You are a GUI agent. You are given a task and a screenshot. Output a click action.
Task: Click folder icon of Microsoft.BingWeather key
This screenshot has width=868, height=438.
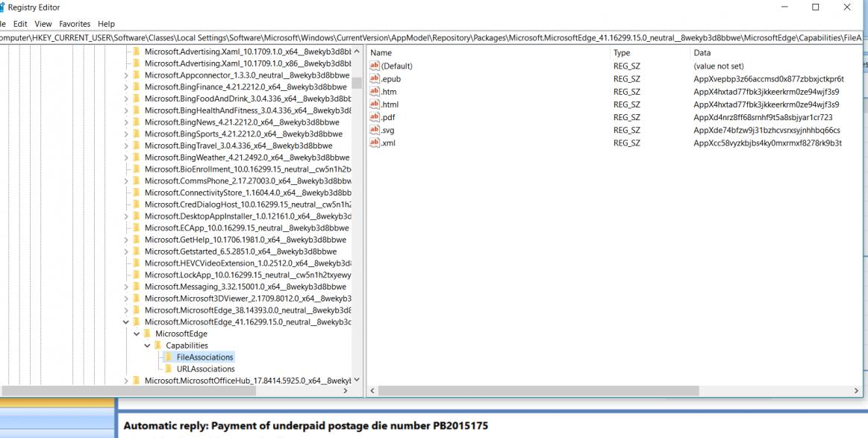coord(136,157)
